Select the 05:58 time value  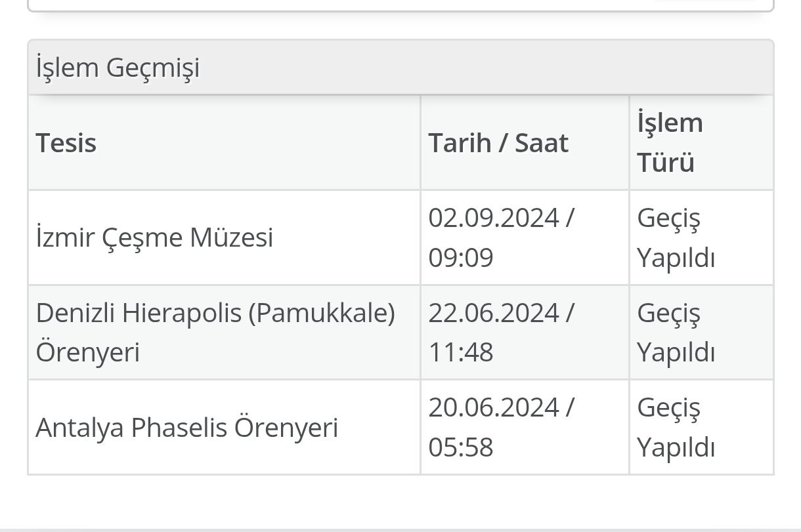460,447
